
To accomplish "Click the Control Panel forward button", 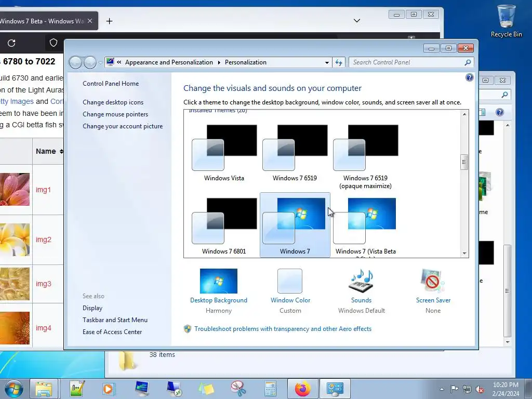I will pos(90,62).
